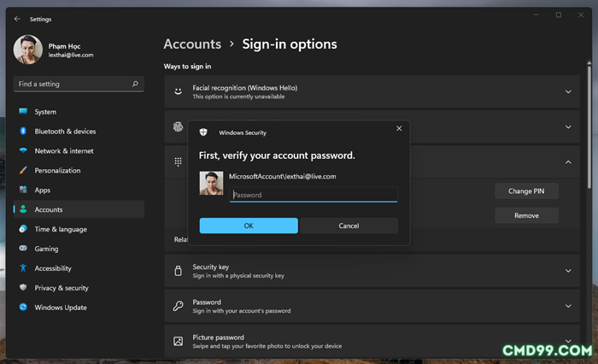Open Privacy & security settings

coord(79,288)
